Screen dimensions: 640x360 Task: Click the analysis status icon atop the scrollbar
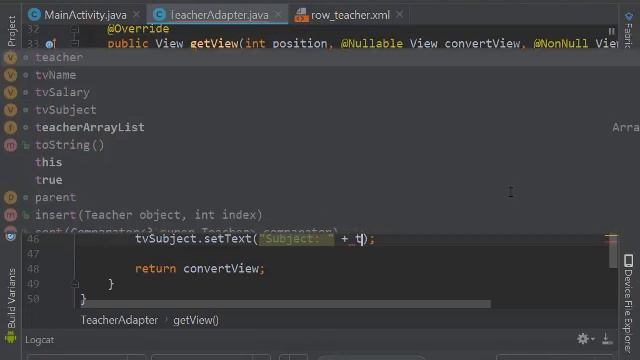(611, 31)
